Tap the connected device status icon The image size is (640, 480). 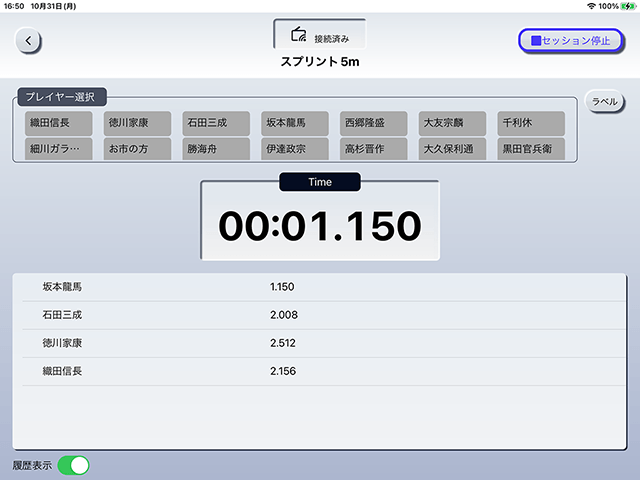click(298, 35)
